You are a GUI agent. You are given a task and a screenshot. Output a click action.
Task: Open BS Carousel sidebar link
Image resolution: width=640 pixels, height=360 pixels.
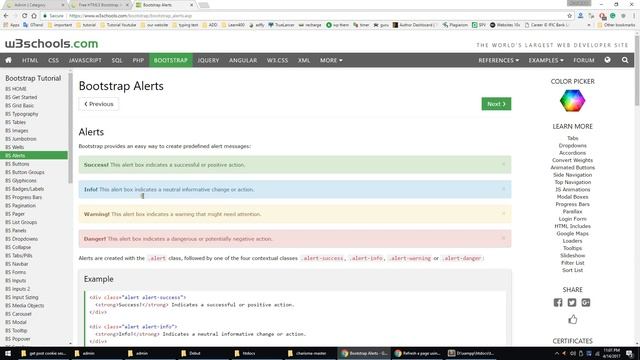click(18, 314)
